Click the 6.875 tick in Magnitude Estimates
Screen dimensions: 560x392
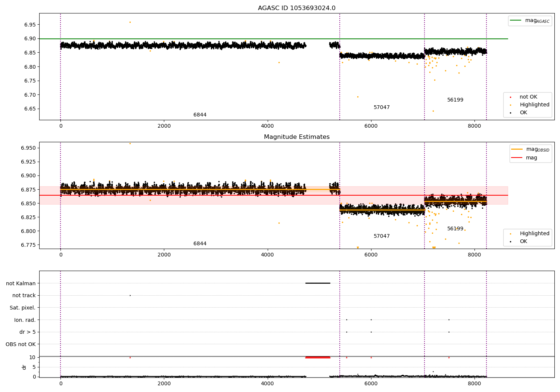28,190
